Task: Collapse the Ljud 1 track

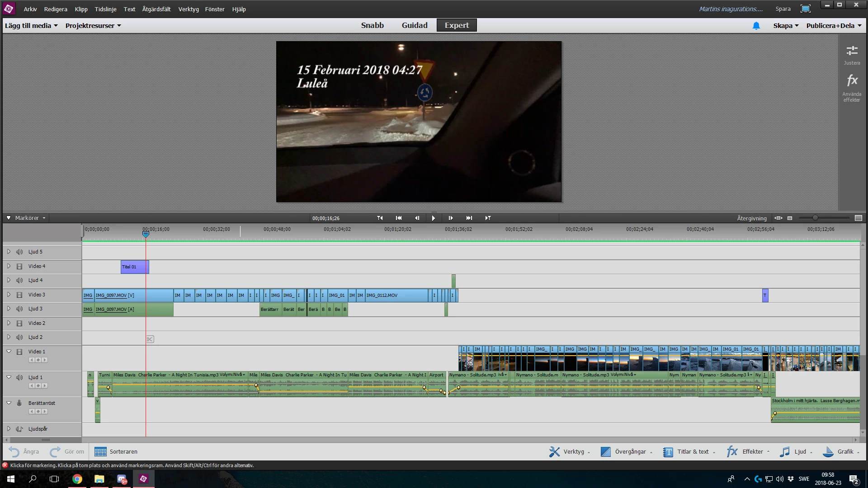Action: coord(9,377)
